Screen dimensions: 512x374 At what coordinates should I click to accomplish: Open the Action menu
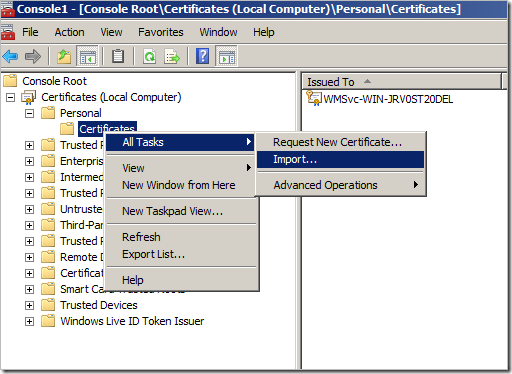[69, 32]
